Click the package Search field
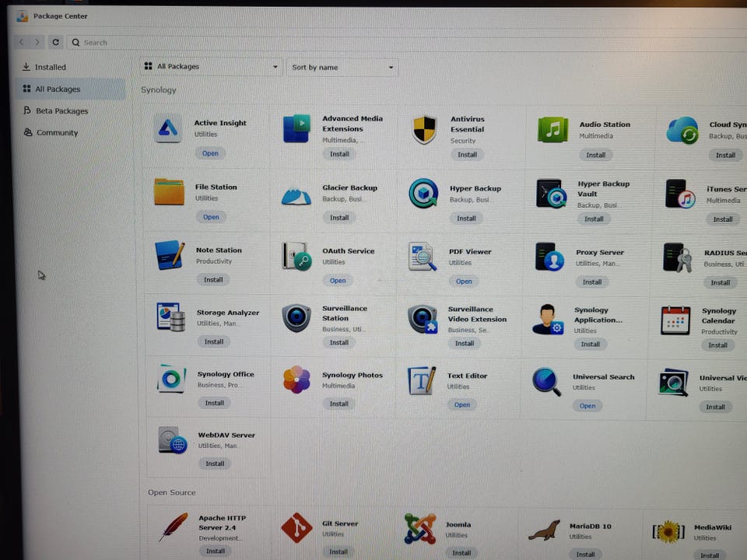The image size is (747, 560). click(405, 43)
